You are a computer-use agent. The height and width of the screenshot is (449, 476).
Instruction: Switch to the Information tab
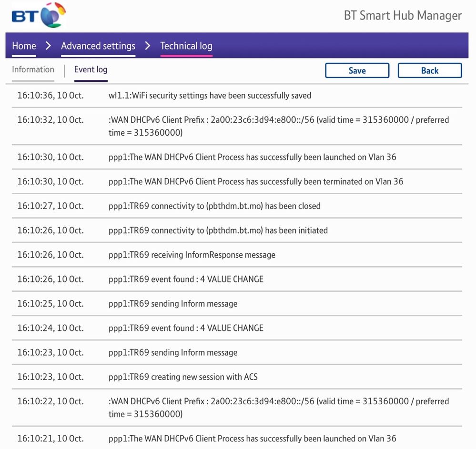pos(33,70)
